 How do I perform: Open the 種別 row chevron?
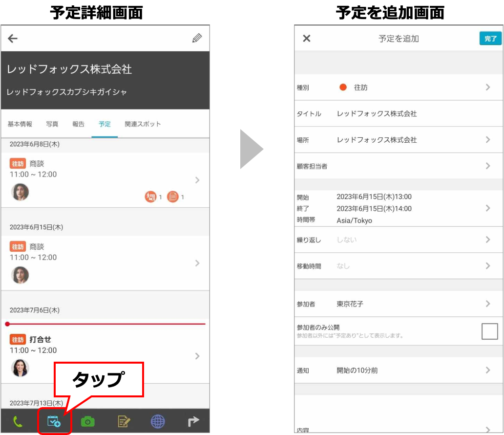tap(488, 87)
